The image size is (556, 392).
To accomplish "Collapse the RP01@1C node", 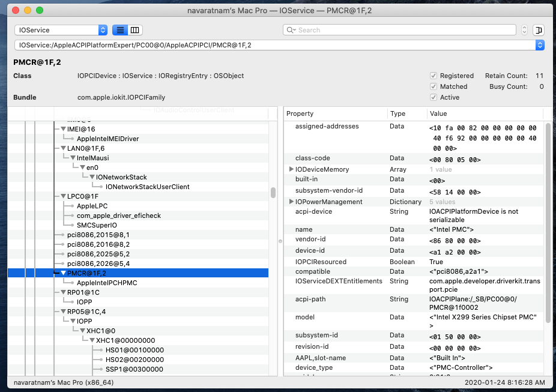I will coord(63,292).
